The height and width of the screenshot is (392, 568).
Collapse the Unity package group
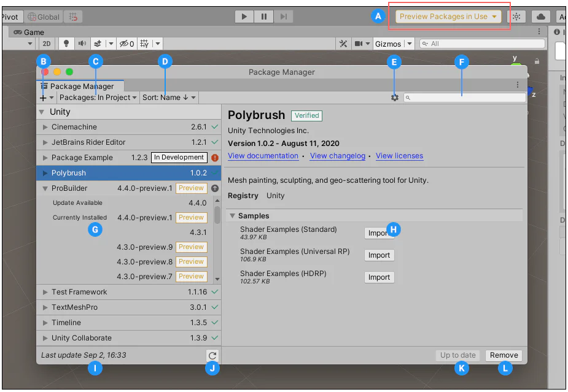[x=42, y=112]
